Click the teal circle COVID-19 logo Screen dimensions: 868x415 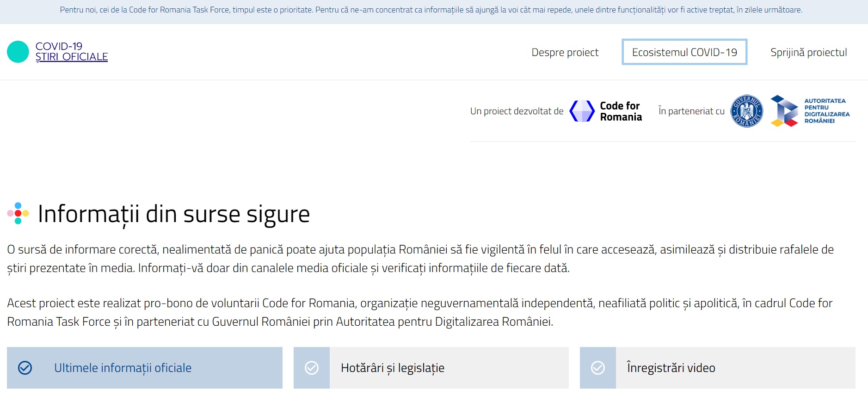(18, 52)
